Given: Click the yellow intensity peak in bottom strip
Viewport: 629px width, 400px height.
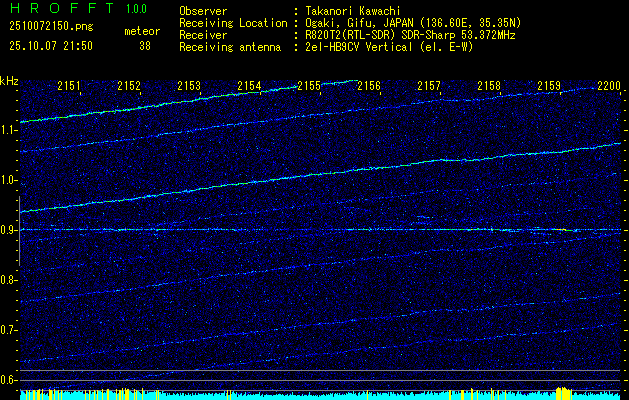Looking at the screenshot, I should coord(562,392).
